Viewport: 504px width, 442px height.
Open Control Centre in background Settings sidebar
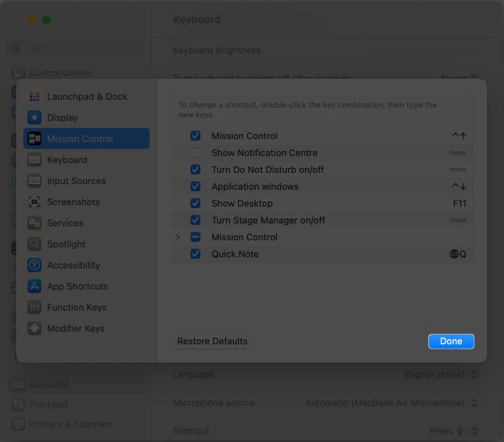pyautogui.click(x=60, y=72)
